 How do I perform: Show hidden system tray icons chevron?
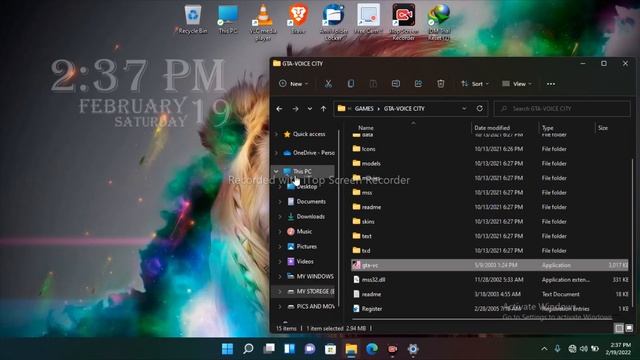tap(544, 349)
